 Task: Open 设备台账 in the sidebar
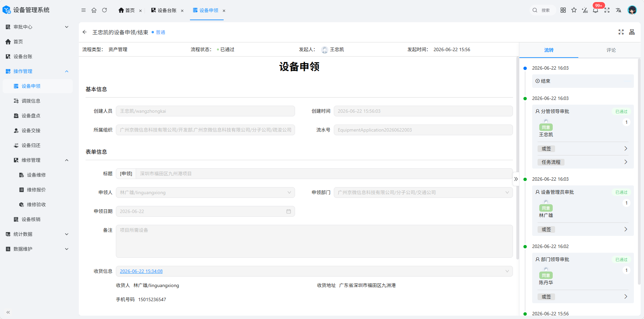(37, 57)
